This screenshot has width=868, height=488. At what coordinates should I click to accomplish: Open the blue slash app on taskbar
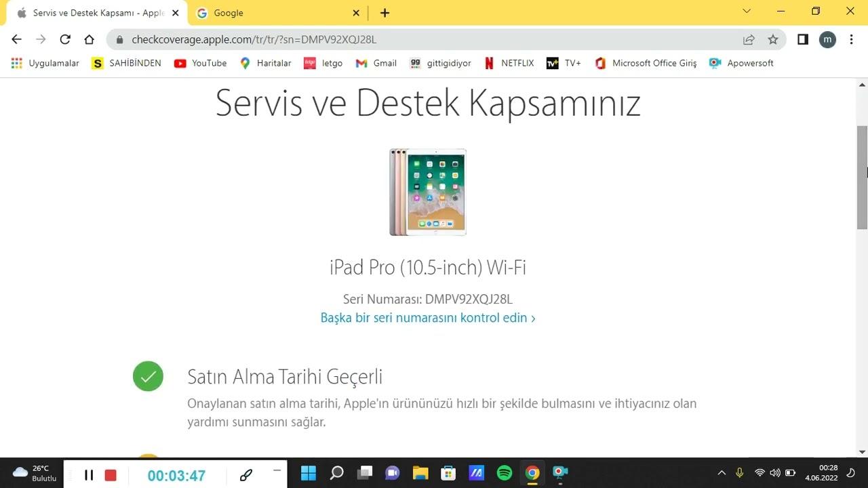(x=476, y=472)
